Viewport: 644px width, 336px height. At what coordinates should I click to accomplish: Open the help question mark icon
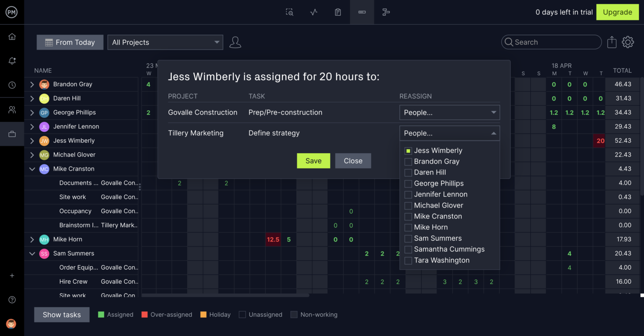click(12, 300)
